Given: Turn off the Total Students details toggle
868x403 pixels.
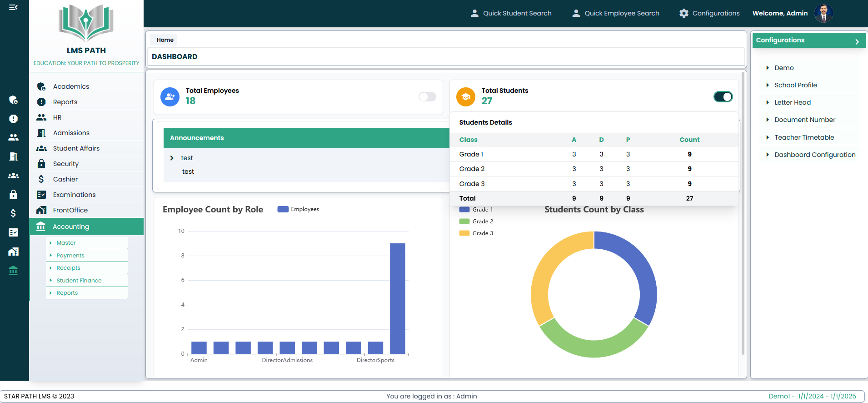Looking at the screenshot, I should [723, 96].
